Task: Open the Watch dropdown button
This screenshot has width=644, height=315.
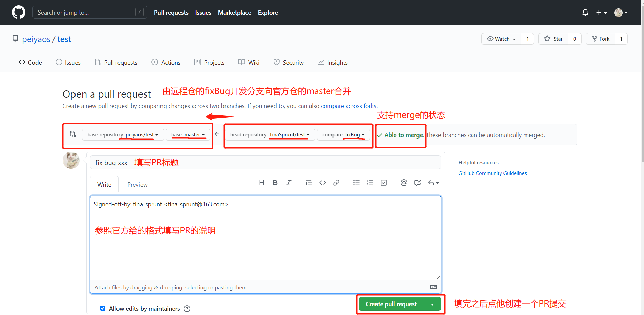Action: [x=501, y=39]
